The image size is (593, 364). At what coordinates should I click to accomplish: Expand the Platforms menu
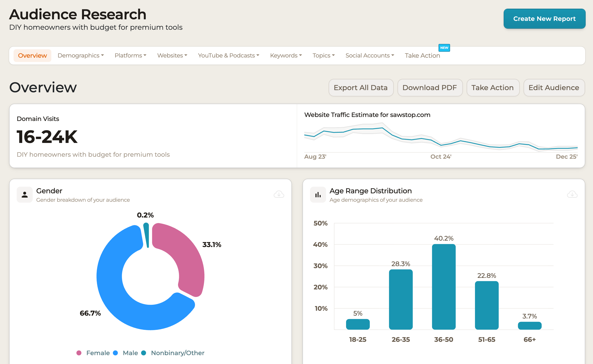(x=130, y=55)
